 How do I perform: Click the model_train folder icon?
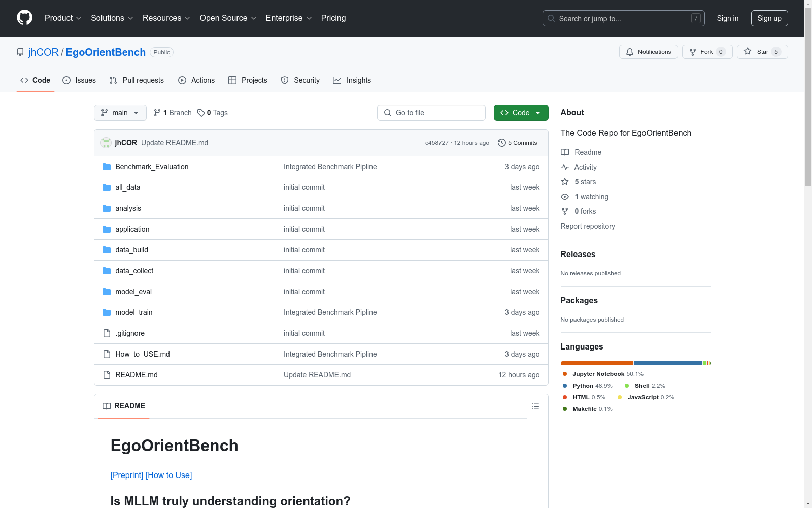(x=107, y=312)
